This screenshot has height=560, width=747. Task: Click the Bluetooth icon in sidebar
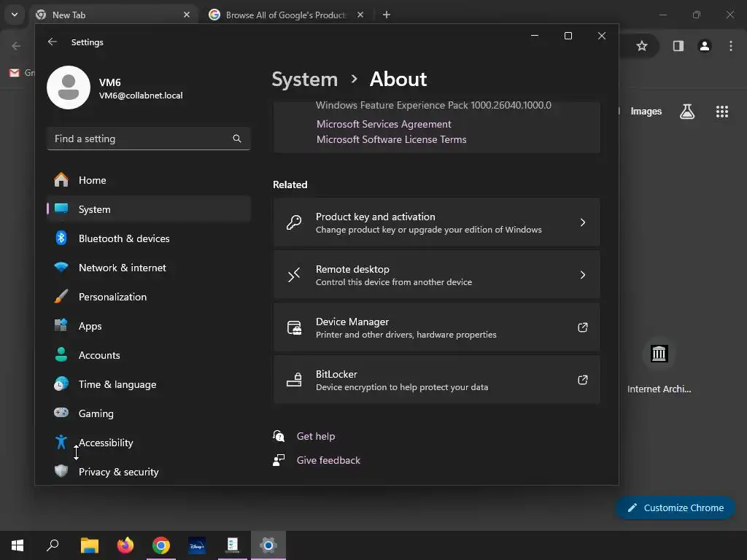point(61,238)
